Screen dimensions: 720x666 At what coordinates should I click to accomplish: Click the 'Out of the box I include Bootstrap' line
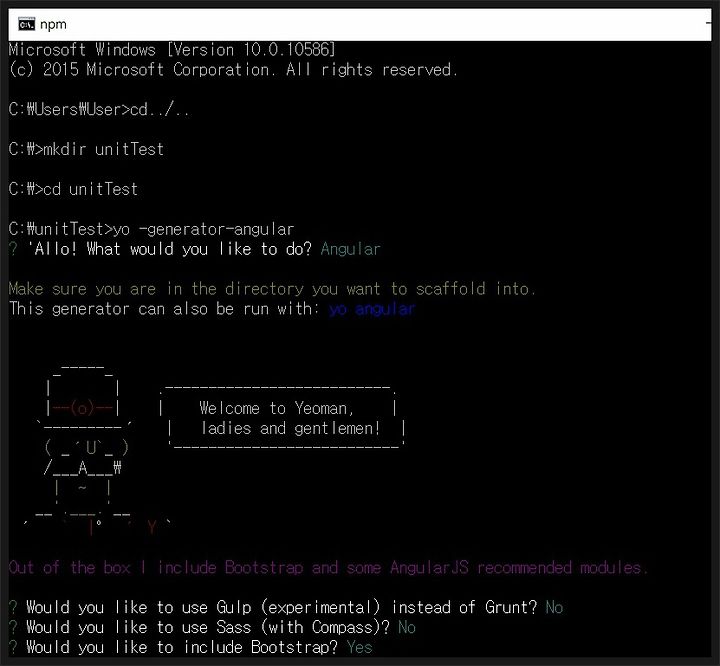pyautogui.click(x=328, y=568)
